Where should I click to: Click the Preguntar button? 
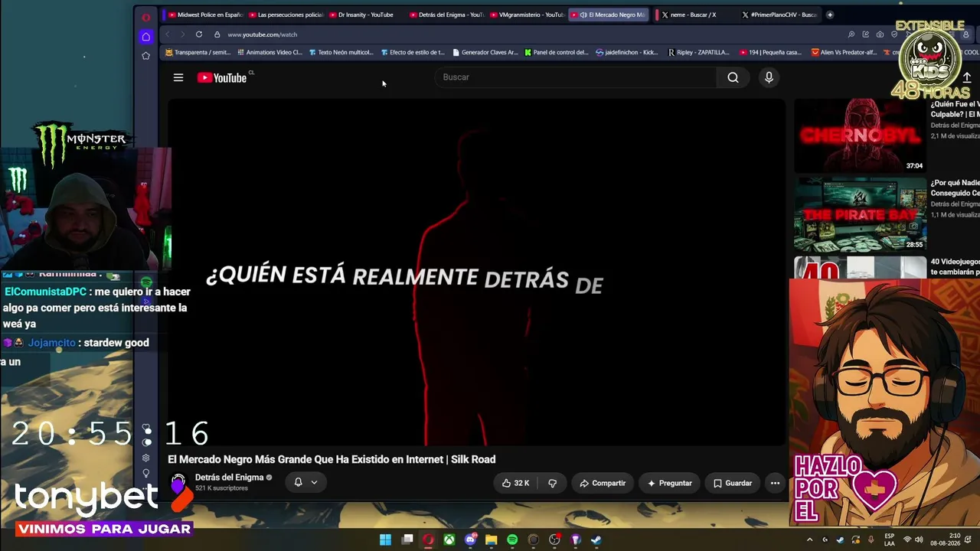tap(669, 483)
